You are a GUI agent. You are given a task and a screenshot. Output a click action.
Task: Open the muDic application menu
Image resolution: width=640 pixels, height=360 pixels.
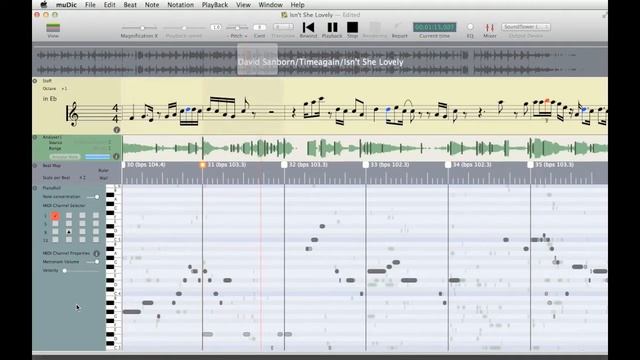[66, 5]
